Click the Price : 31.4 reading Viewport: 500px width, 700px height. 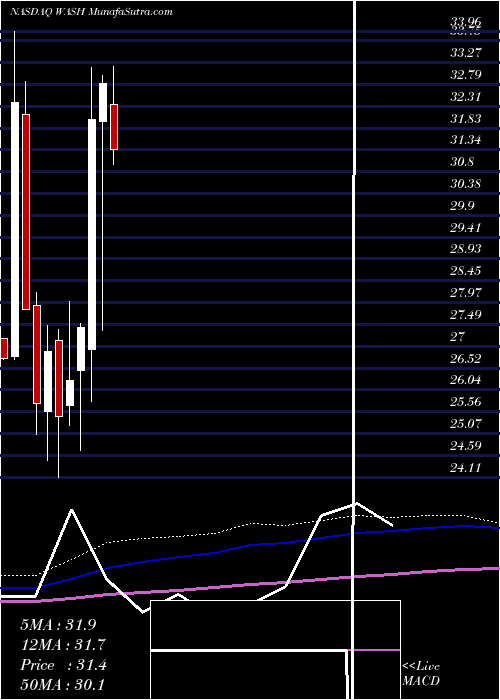[x=63, y=665]
